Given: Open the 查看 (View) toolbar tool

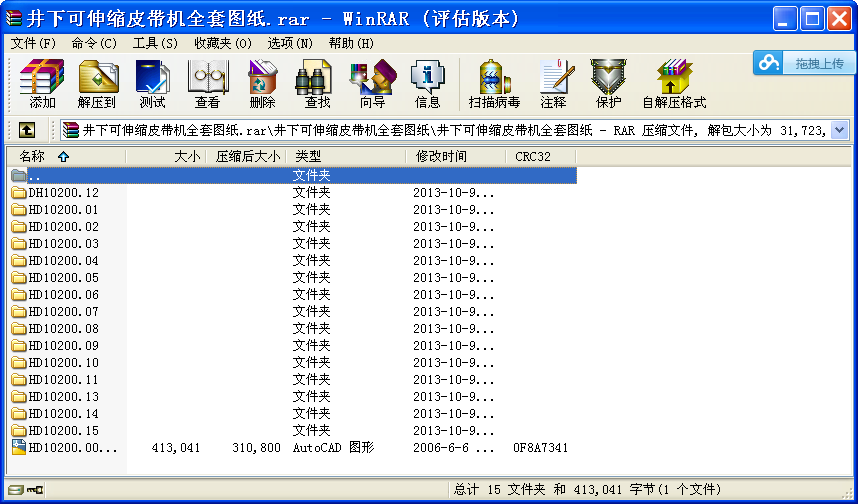Looking at the screenshot, I should coord(207,82).
